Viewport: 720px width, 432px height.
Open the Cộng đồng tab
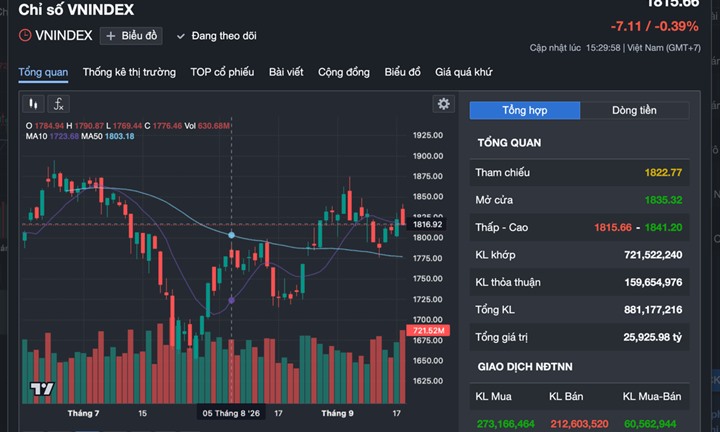[344, 72]
